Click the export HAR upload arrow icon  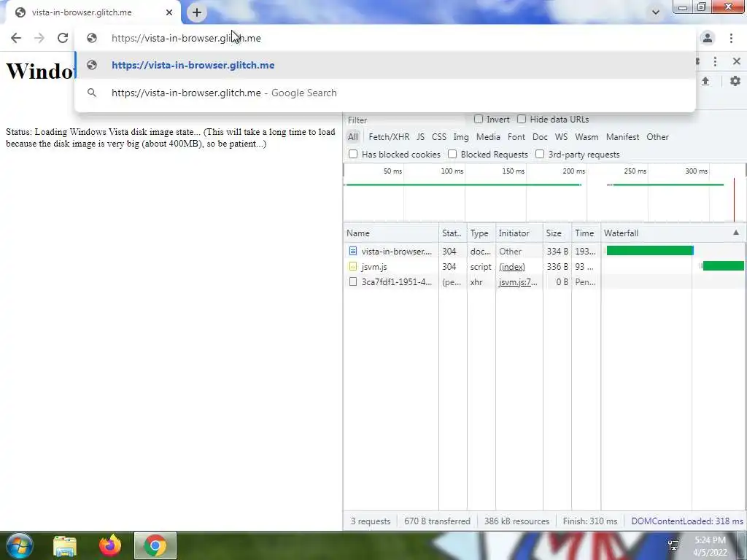705,82
